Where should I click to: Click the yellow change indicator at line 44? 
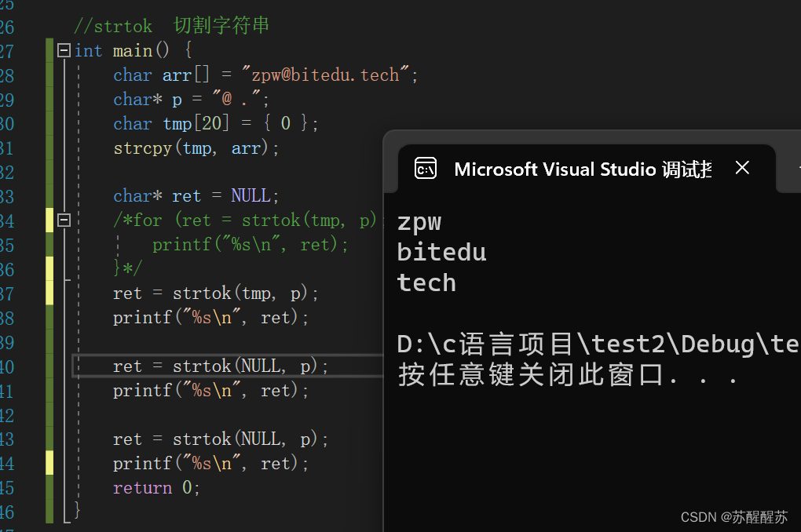click(x=49, y=463)
